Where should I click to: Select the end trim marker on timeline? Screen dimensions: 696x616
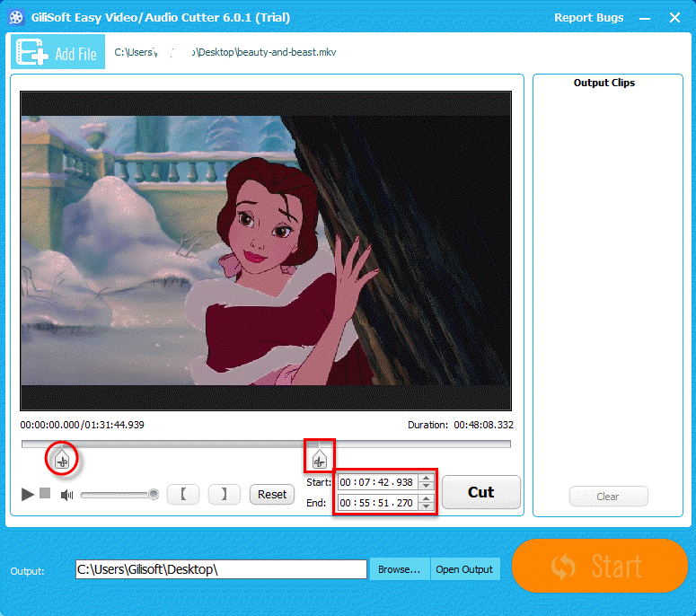point(319,459)
